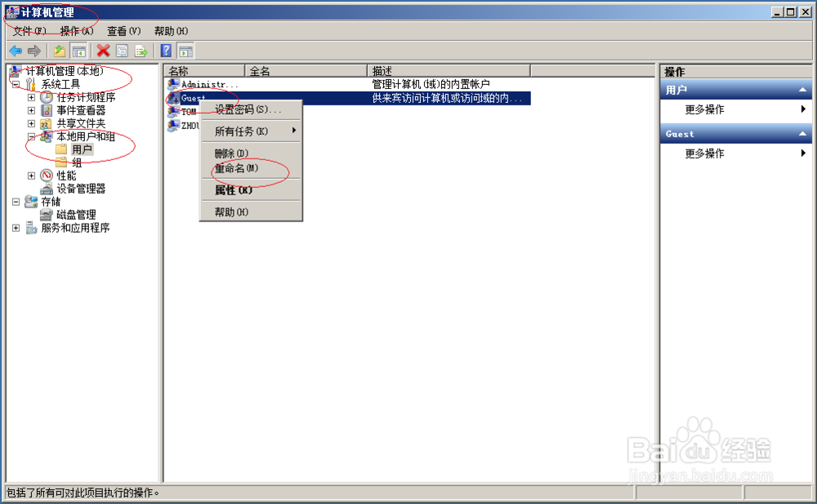This screenshot has width=817, height=504.
Task: Select 计算机管理(本地) root node
Action: [x=65, y=71]
